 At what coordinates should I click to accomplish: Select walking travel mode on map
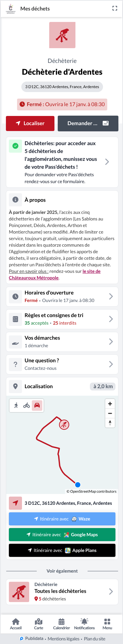16,406
